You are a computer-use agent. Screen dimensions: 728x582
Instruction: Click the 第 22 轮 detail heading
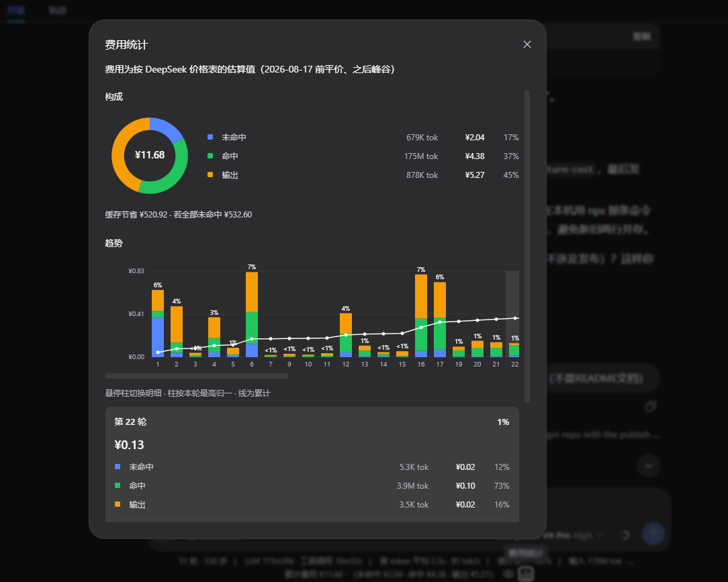click(130, 422)
